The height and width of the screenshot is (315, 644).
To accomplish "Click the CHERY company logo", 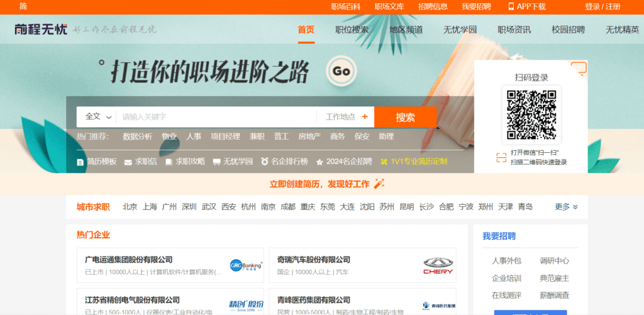I will coord(438,266).
